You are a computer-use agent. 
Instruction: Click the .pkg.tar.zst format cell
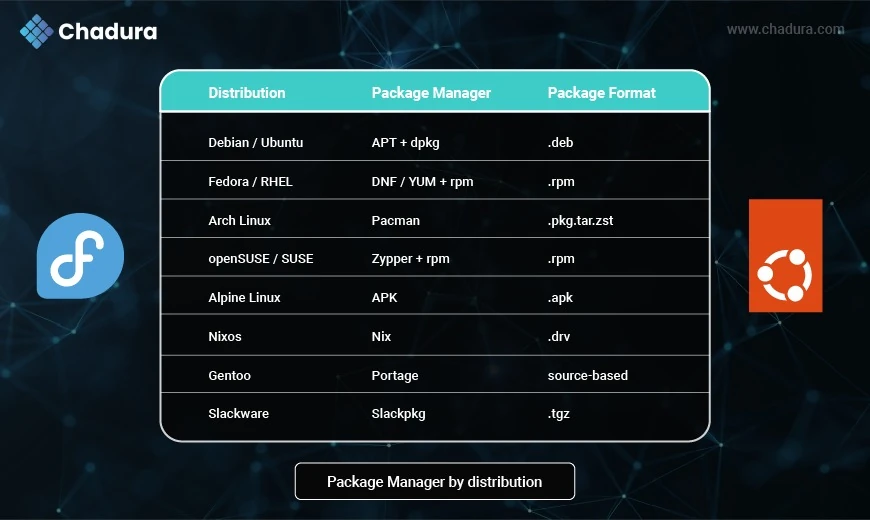point(580,220)
